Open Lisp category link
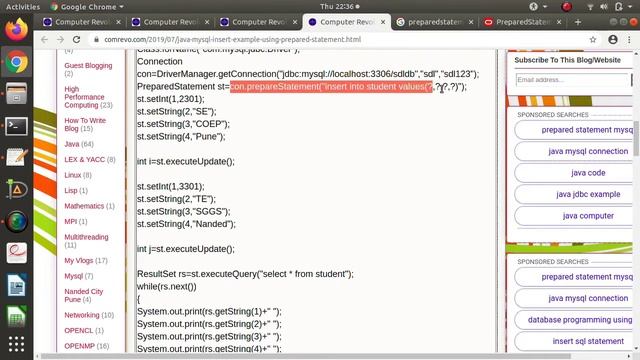 pyautogui.click(x=71, y=190)
